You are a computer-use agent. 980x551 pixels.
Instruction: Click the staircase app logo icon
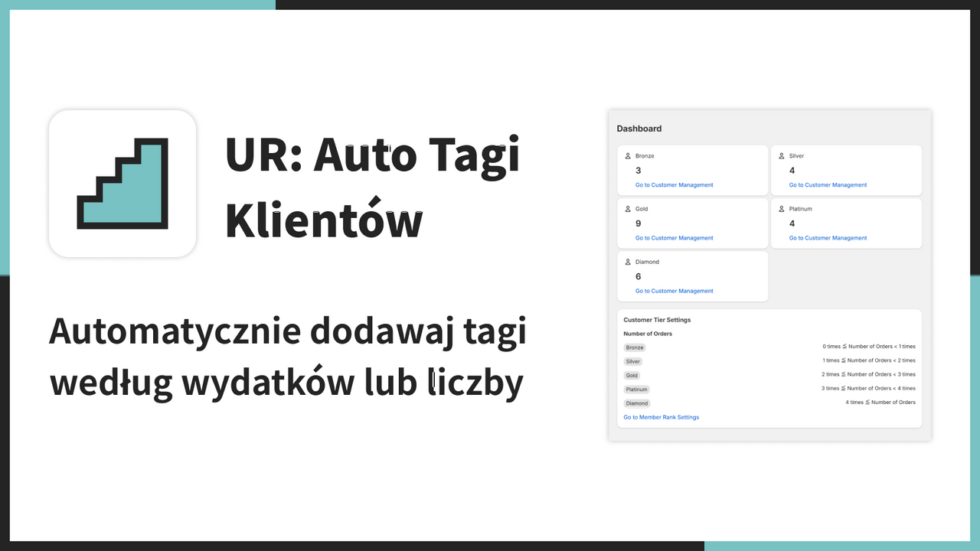point(122,184)
